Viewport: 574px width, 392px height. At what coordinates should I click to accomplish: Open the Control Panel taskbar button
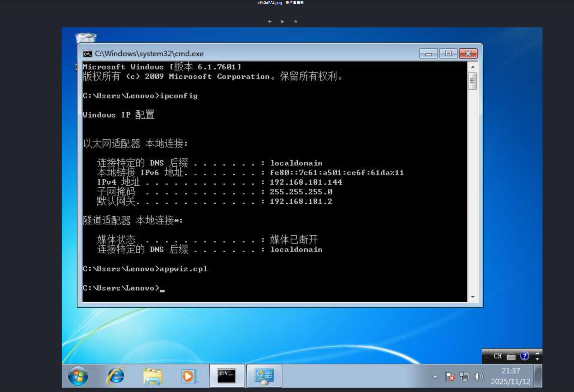pyautogui.click(x=264, y=376)
